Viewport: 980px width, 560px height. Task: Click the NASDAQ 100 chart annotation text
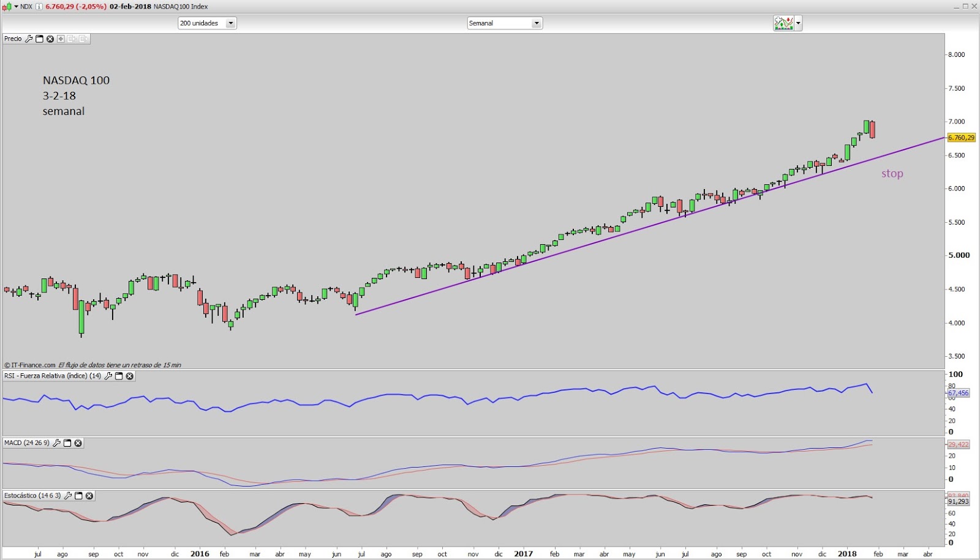pyautogui.click(x=76, y=80)
